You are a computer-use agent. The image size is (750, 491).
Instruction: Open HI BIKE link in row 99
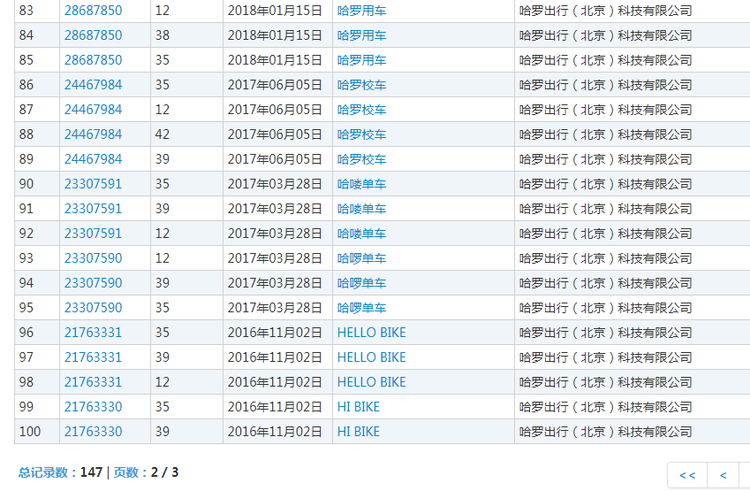[358, 407]
